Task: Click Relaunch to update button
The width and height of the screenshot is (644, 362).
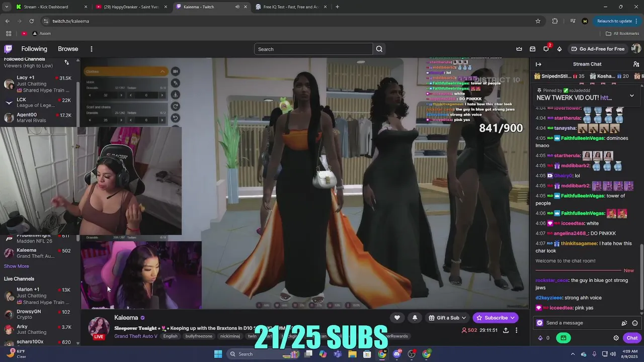Action: [617, 21]
